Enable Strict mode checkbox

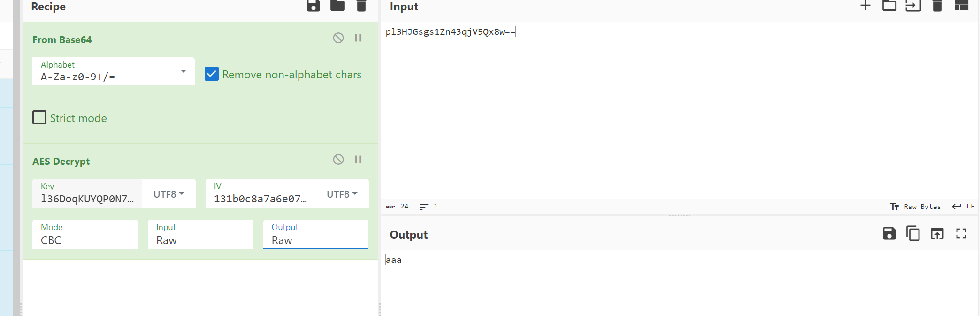(39, 117)
